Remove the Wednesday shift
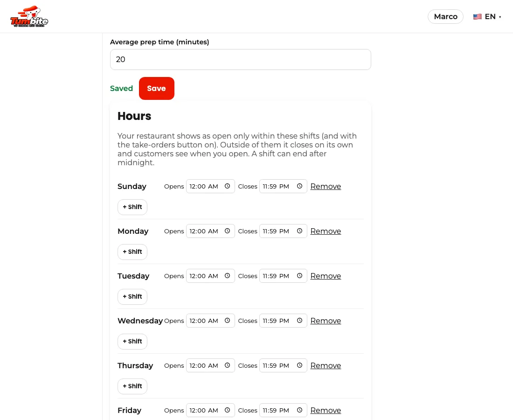 326,321
